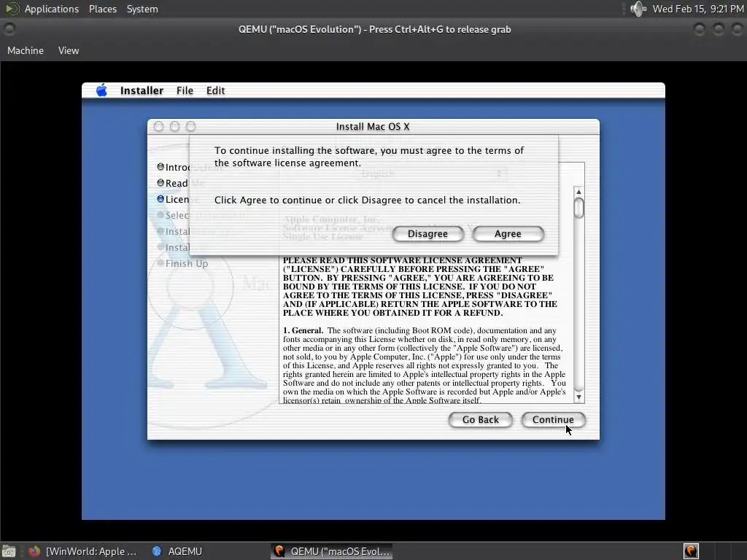Viewport: 747px width, 560px height.
Task: Click the volume speaker icon in the panel
Action: coord(638,9)
